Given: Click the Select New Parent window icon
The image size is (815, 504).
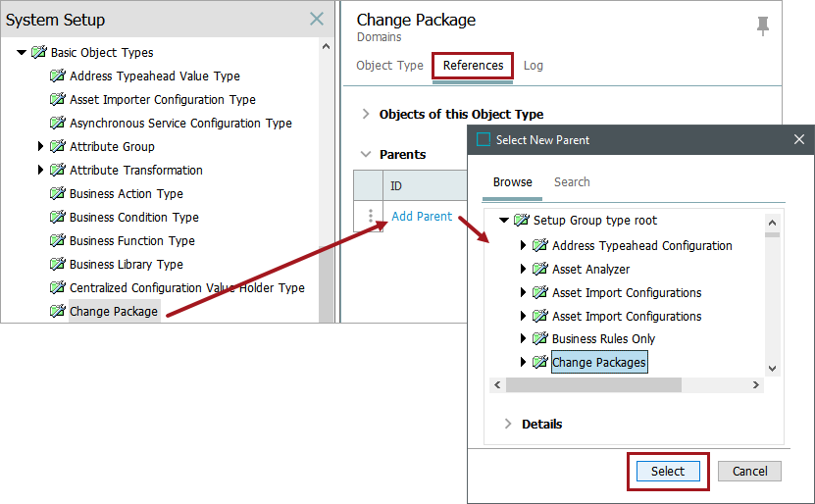Looking at the screenshot, I should point(483,140).
